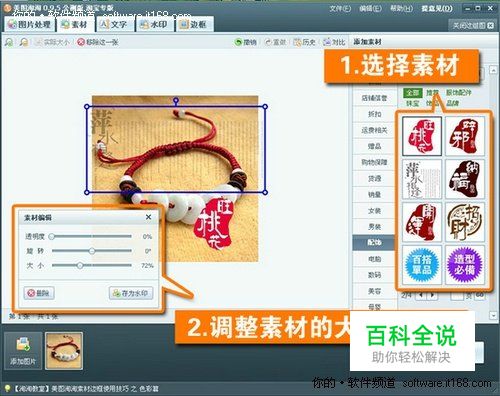This screenshot has height=396, width=500.
Task: Select the highlighted 配饰 category
Action: (x=374, y=243)
